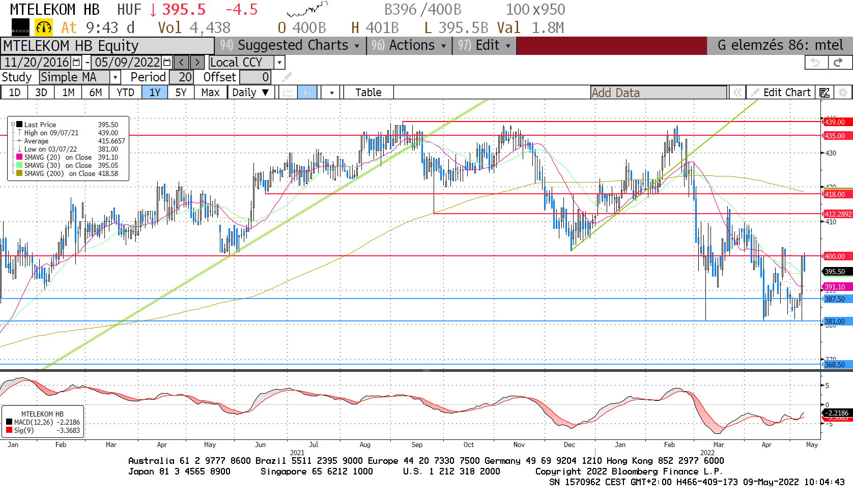The width and height of the screenshot is (853, 504).
Task: Select the 3D time range
Action: (x=41, y=93)
